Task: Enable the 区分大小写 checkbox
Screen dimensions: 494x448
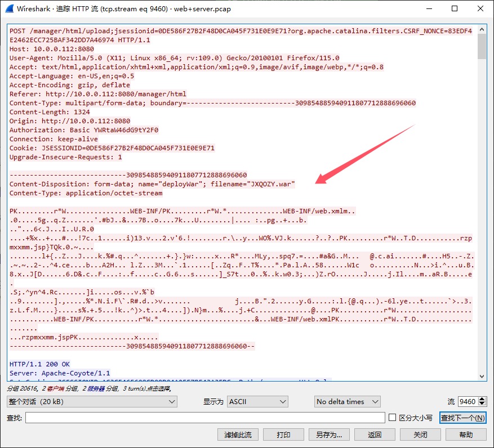Action: pos(393,418)
